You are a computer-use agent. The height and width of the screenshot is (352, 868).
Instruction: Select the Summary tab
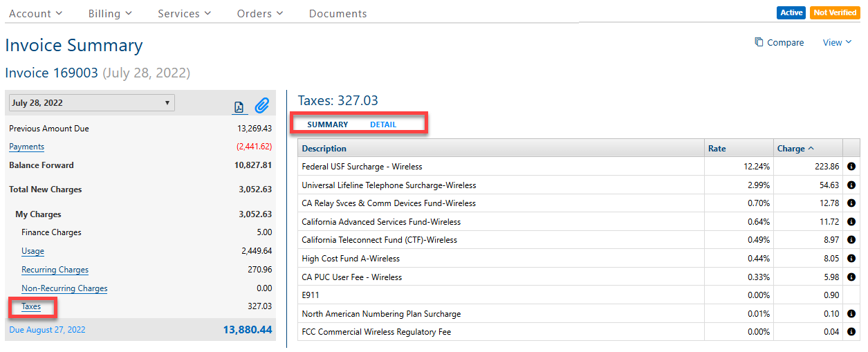[327, 124]
